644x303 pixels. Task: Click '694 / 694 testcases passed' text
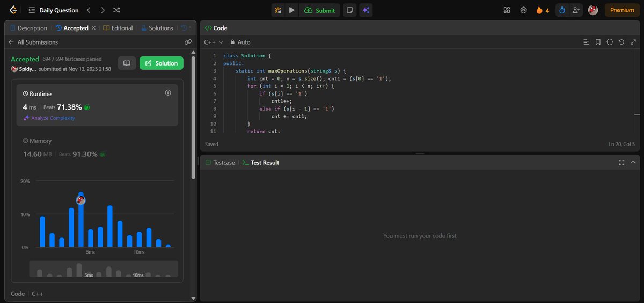click(72, 59)
